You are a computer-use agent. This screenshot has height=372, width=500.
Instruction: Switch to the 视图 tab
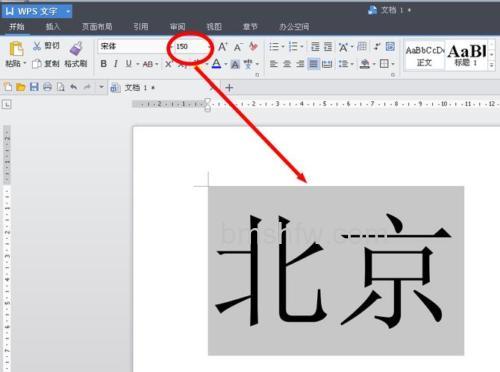[214, 27]
